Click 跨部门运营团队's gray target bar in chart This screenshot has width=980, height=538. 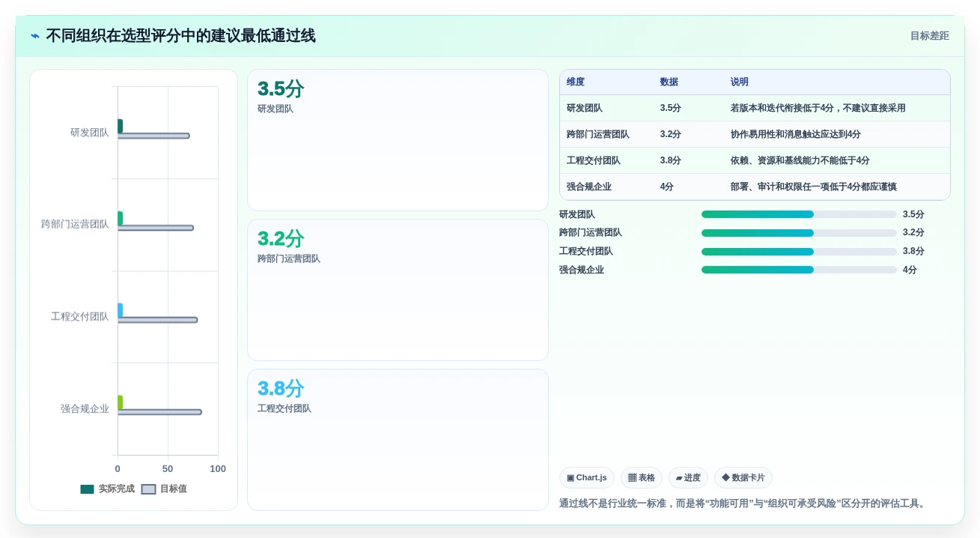point(155,228)
